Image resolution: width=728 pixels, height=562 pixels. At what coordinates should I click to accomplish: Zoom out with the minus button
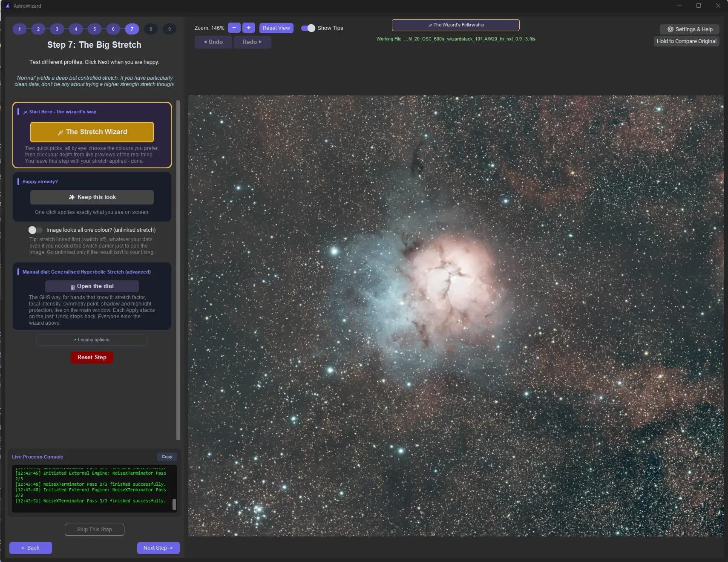tap(234, 28)
